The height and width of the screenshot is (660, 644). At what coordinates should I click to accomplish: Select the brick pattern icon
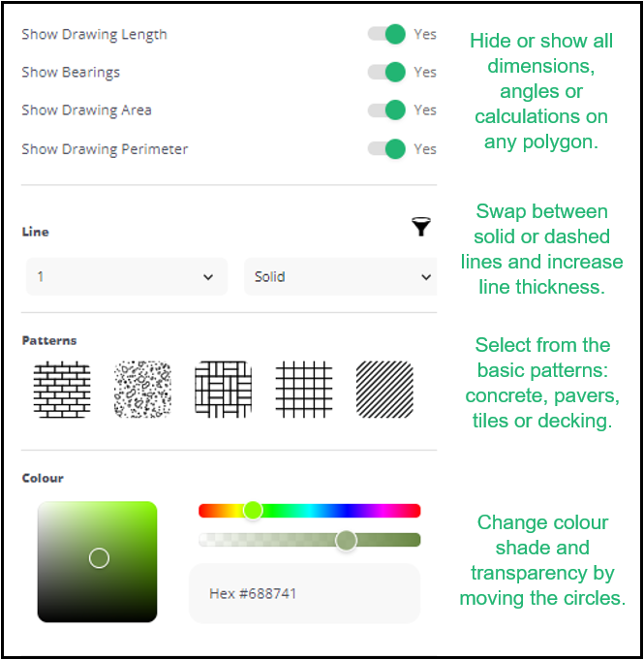62,390
